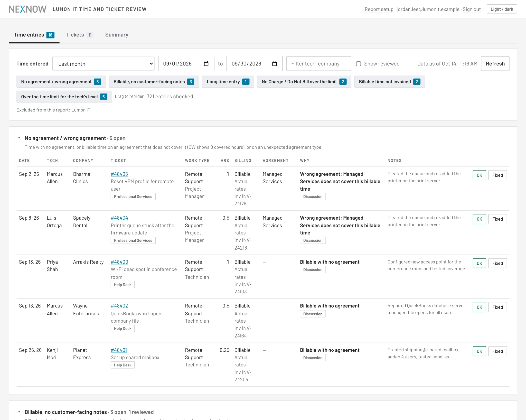Select Over the time limit for tech's level chip
This screenshot has height=420, width=526.
64,97
